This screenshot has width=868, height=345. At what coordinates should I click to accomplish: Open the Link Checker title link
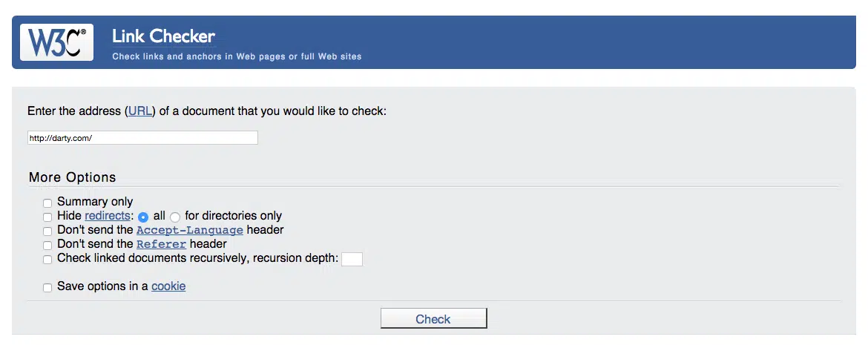(163, 36)
